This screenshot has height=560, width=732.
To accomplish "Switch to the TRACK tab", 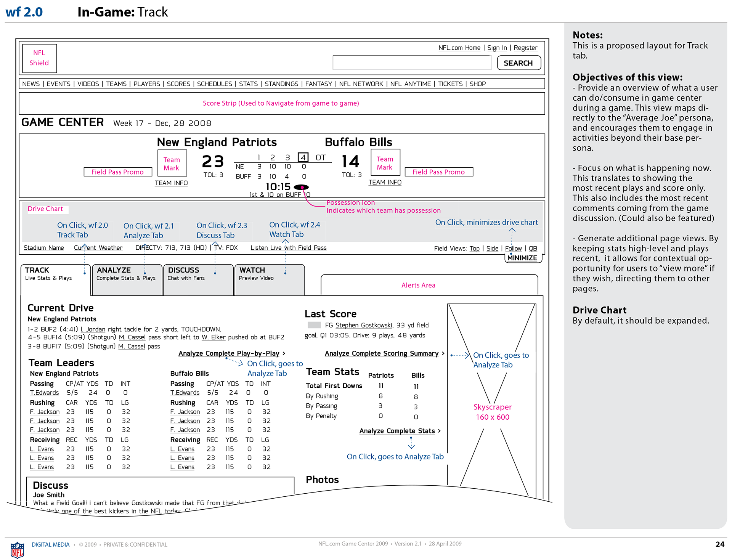I will click(x=56, y=279).
